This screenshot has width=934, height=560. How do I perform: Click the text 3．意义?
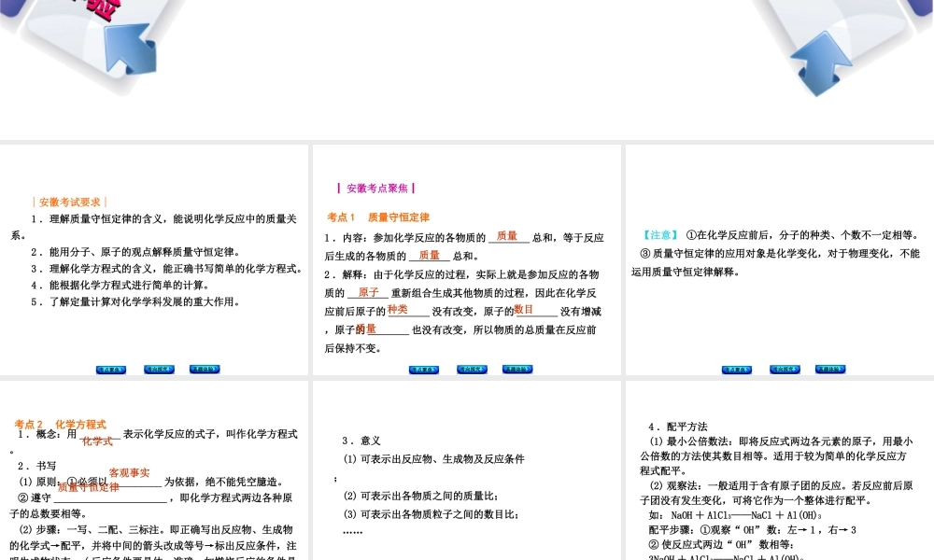pyautogui.click(x=361, y=441)
